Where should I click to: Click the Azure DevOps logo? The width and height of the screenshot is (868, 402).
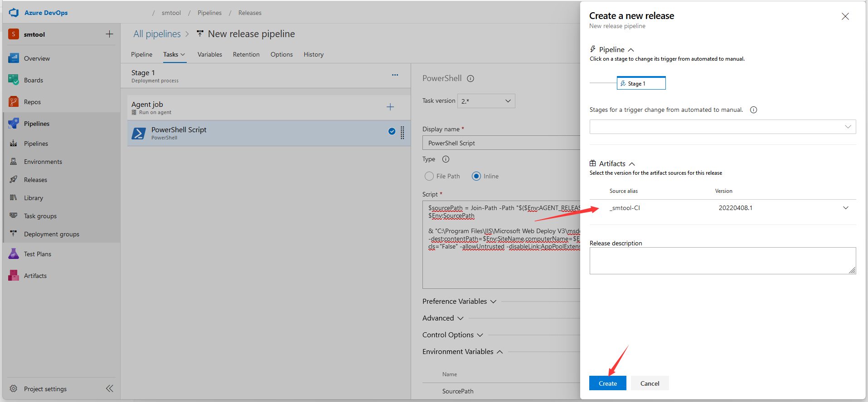(x=14, y=13)
